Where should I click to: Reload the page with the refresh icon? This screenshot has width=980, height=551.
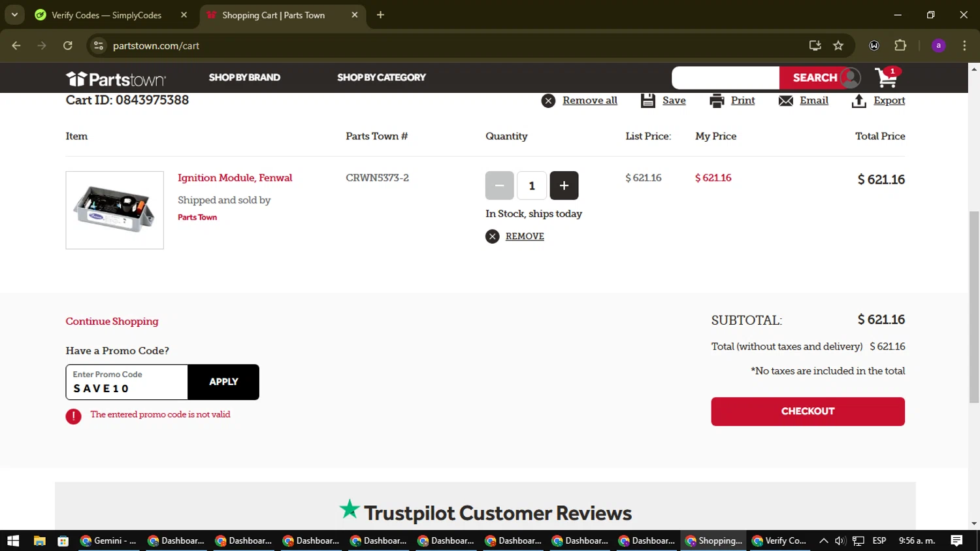tap(67, 46)
